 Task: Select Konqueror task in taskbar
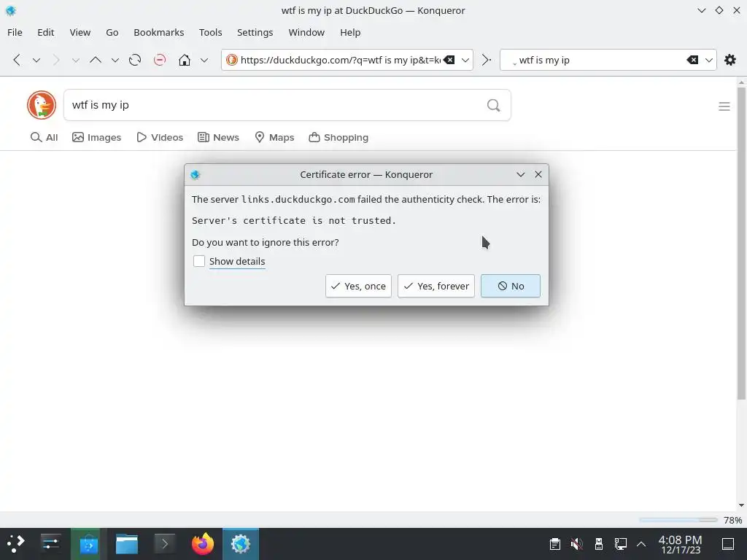241,544
